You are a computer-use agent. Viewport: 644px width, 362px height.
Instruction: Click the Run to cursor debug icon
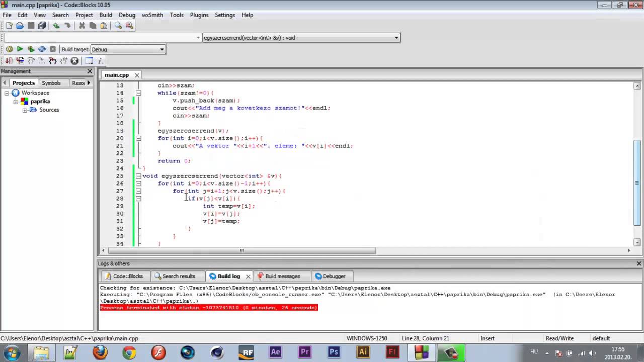(20, 61)
